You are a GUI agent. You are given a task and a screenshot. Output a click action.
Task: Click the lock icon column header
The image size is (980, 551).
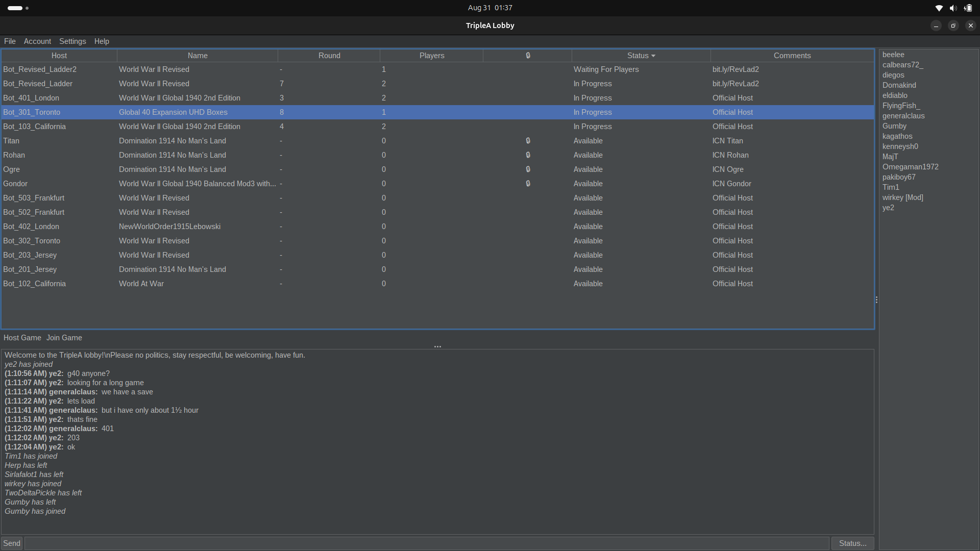click(528, 56)
